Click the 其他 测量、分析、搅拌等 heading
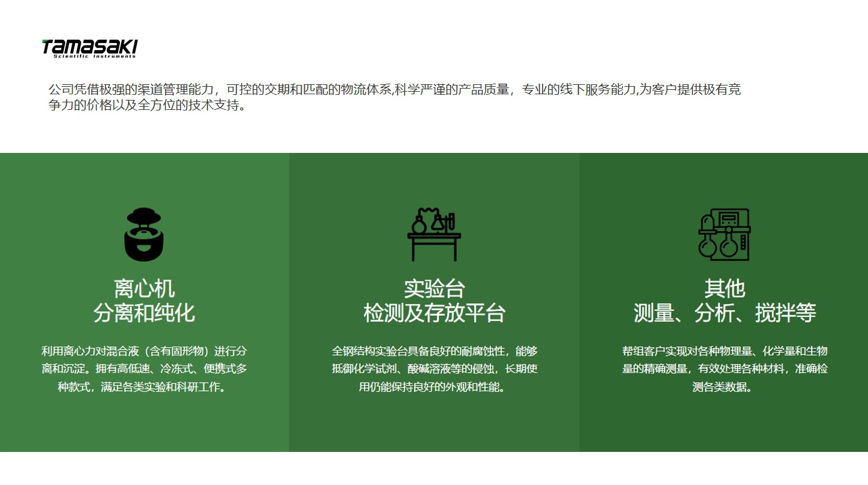The width and height of the screenshot is (868, 485). (726, 300)
